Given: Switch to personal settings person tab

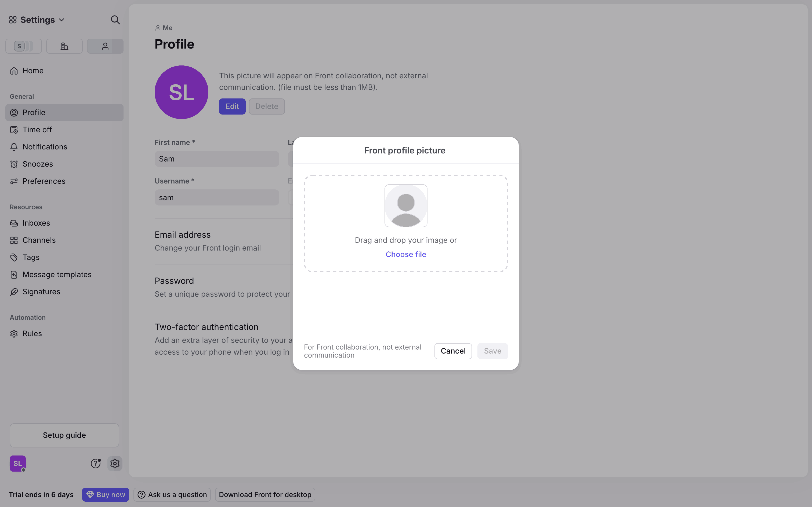Looking at the screenshot, I should coord(105,46).
